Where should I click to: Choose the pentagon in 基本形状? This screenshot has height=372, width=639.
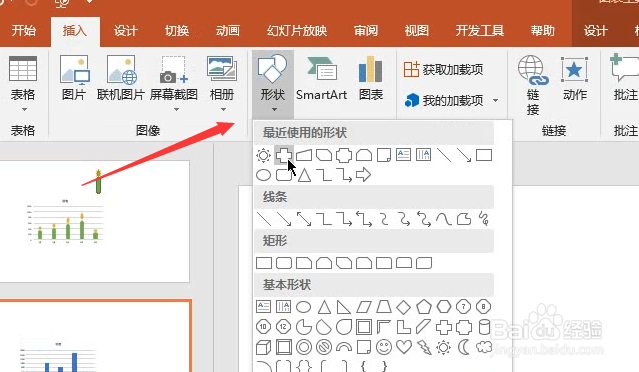tap(424, 307)
